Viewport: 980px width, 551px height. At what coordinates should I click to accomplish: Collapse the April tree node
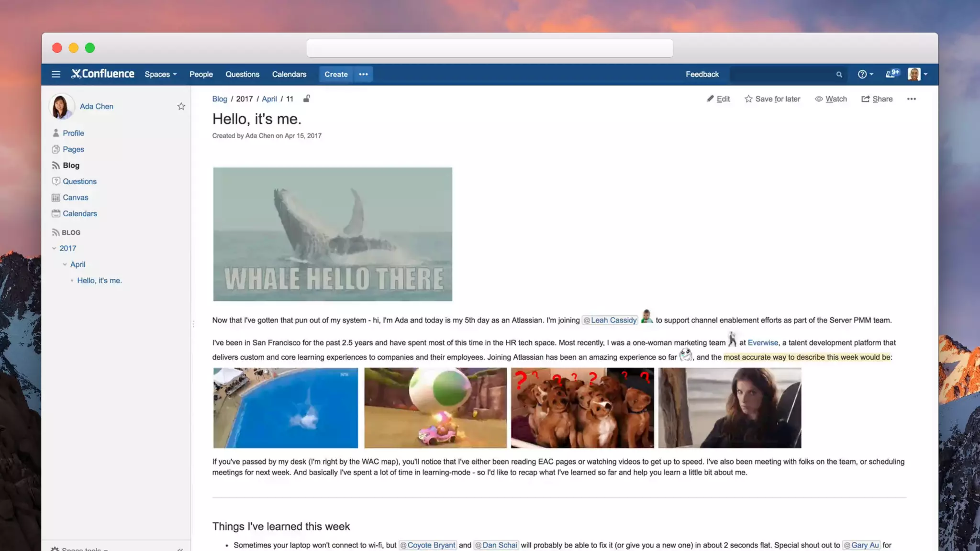pyautogui.click(x=65, y=264)
